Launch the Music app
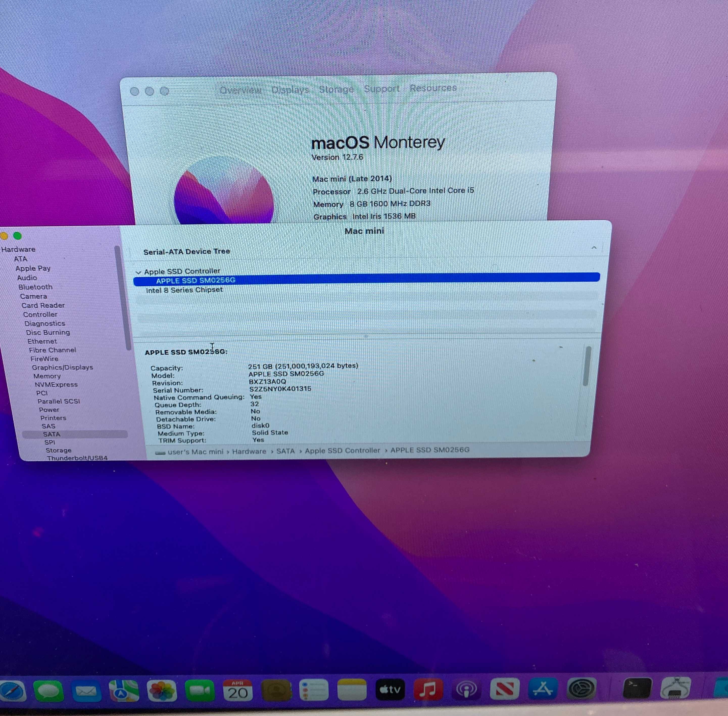This screenshot has width=728, height=716. pos(428,689)
